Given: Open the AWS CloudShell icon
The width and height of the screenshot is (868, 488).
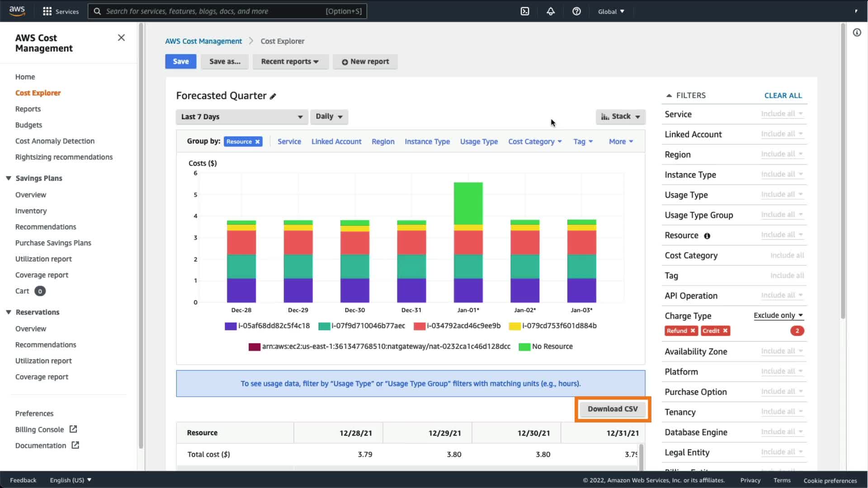Looking at the screenshot, I should point(525,11).
